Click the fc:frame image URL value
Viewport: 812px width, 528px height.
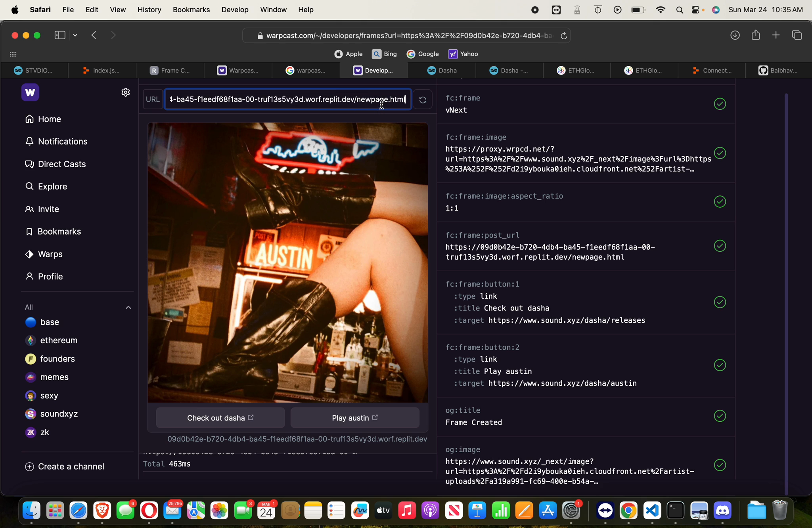click(x=578, y=159)
